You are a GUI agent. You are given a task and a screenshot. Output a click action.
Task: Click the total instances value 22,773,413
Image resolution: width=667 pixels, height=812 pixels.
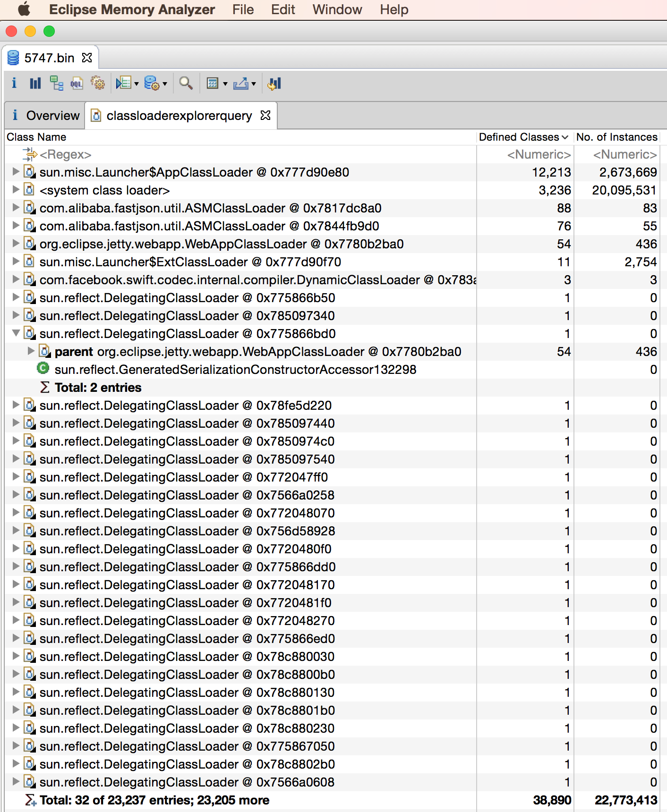pyautogui.click(x=626, y=800)
